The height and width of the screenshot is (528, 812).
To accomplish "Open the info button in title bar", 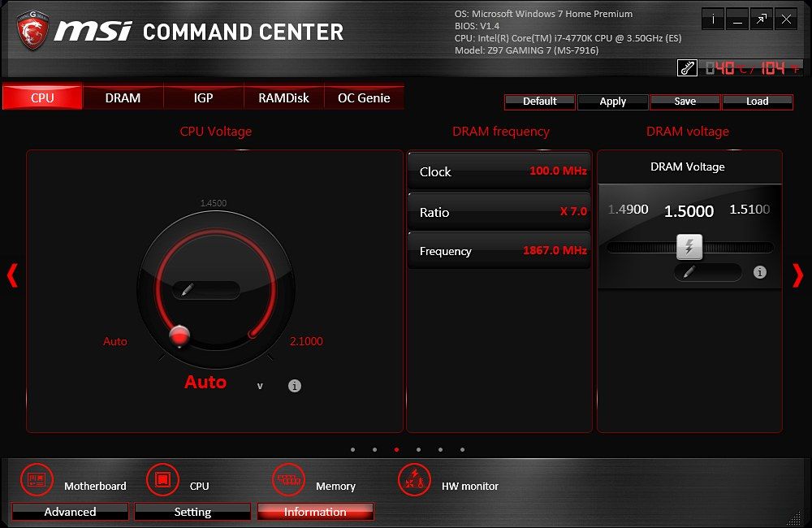I will pos(713,19).
